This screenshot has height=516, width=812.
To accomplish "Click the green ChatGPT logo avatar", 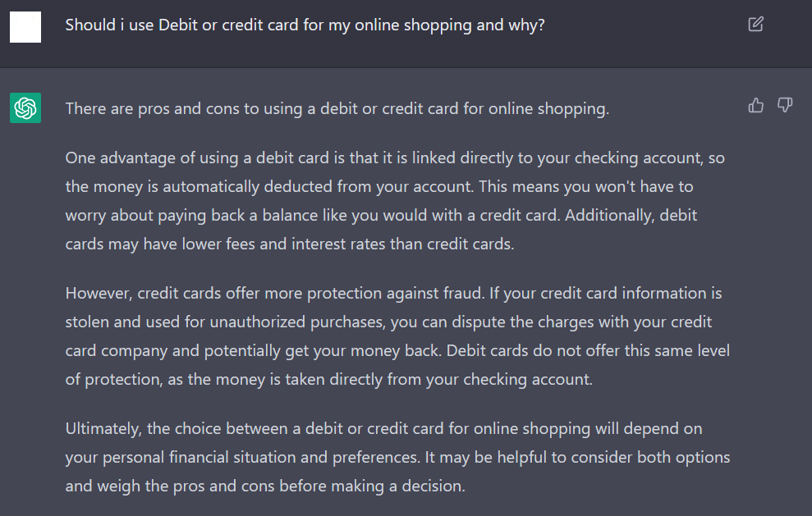I will (25, 107).
